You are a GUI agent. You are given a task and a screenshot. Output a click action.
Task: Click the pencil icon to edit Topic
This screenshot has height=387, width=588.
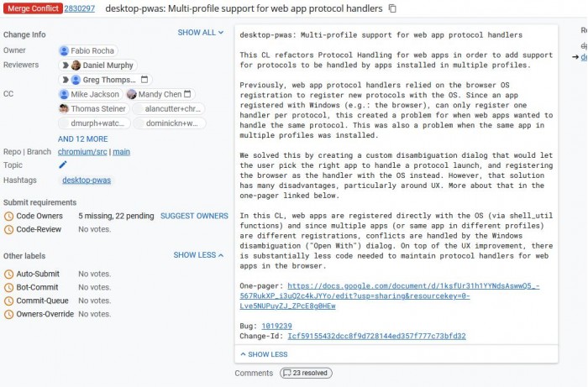(x=63, y=165)
